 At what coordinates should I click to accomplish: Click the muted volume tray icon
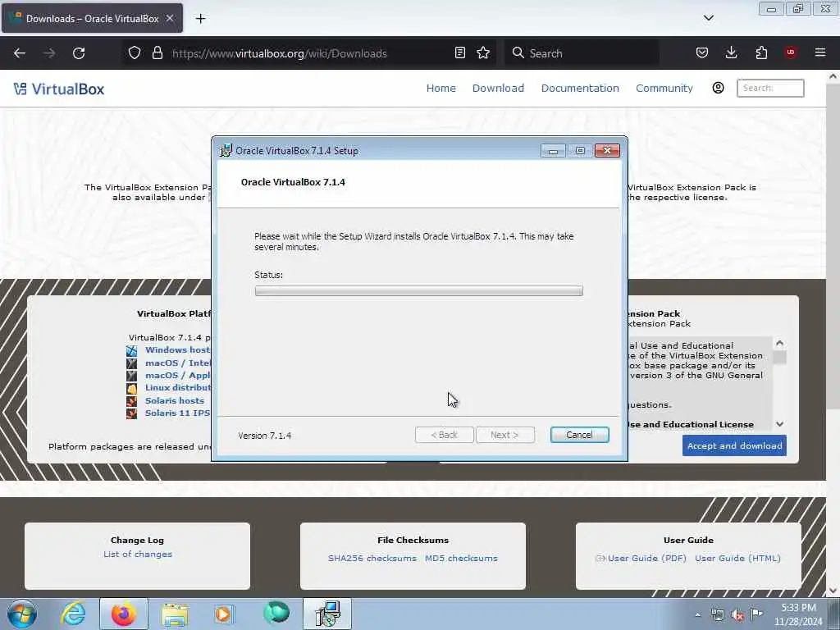pyautogui.click(x=737, y=615)
